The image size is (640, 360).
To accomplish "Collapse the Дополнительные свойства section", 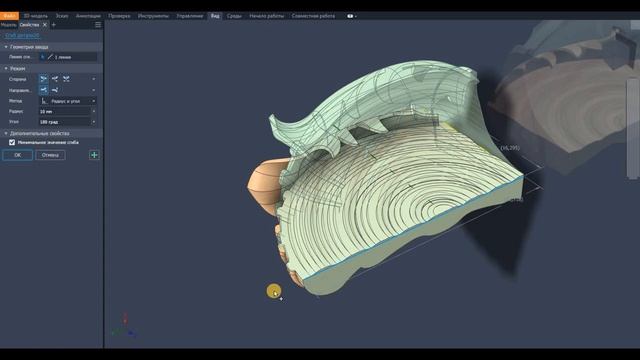I will (6, 133).
